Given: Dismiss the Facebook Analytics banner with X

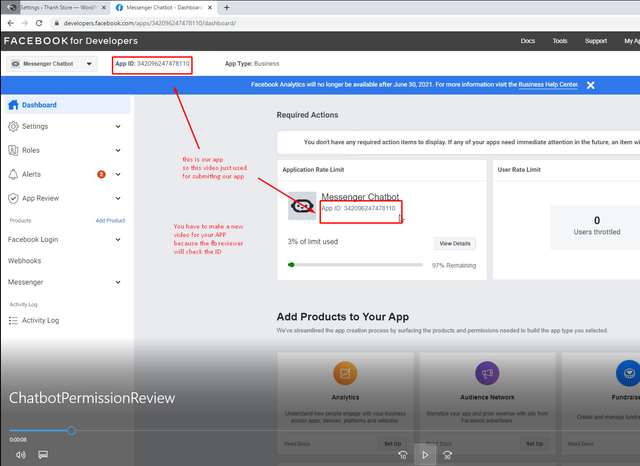Looking at the screenshot, I should pos(590,85).
